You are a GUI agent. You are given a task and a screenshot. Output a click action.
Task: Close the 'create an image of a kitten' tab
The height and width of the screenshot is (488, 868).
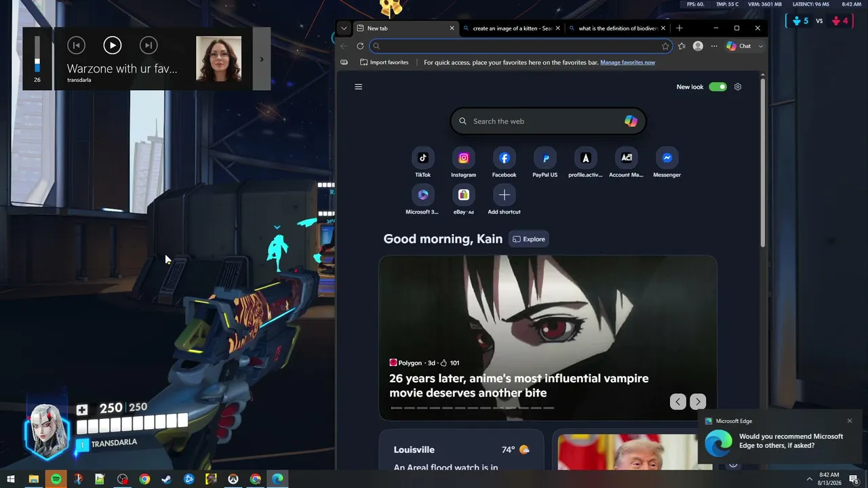point(557,28)
